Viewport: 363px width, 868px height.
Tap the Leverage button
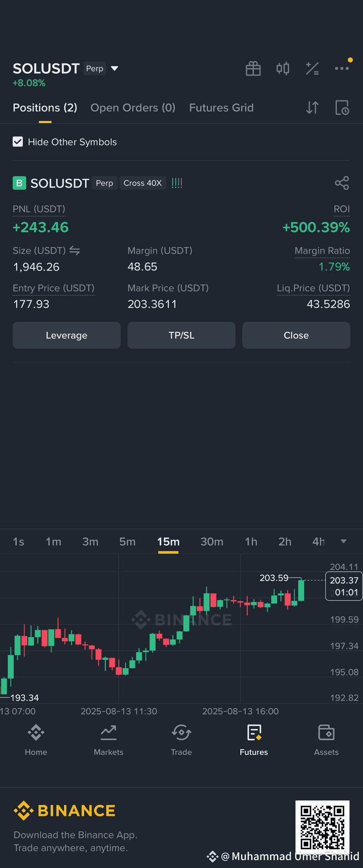point(67,335)
